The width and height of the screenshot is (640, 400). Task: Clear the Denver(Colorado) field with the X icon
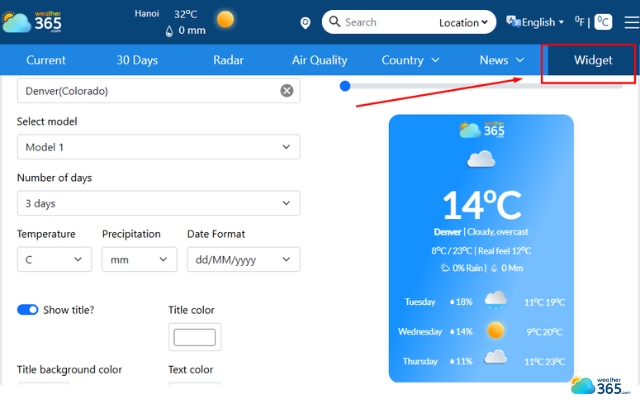(x=287, y=90)
